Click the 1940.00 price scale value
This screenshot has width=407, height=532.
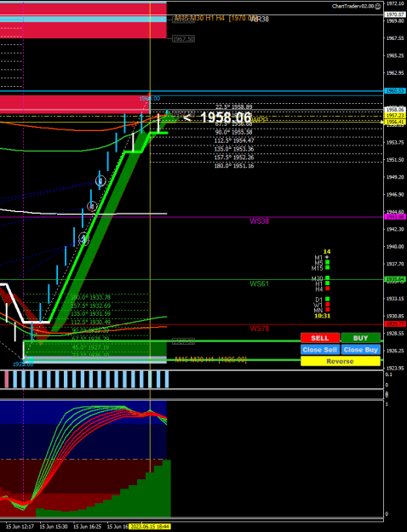point(395,247)
